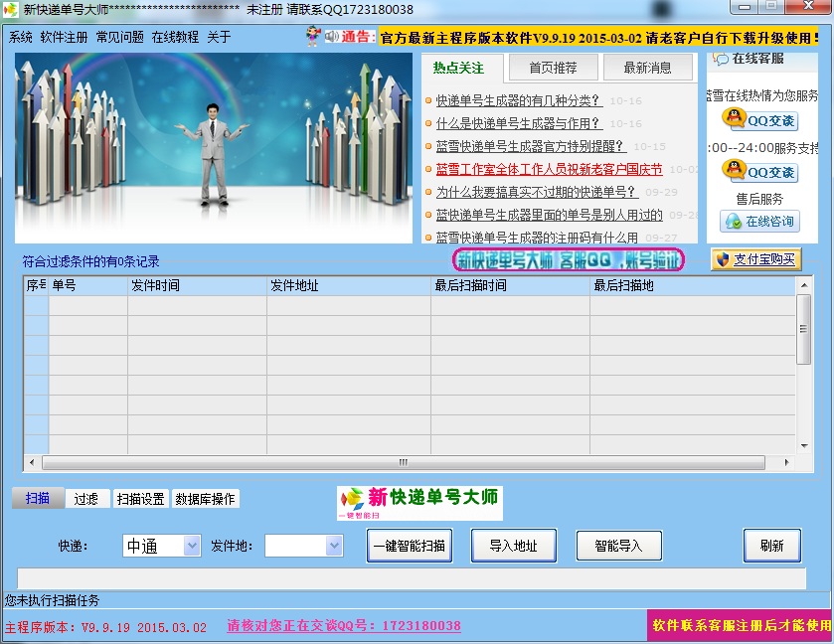The height and width of the screenshot is (644, 834).
Task: Click the 刷新 button
Action: [772, 546]
